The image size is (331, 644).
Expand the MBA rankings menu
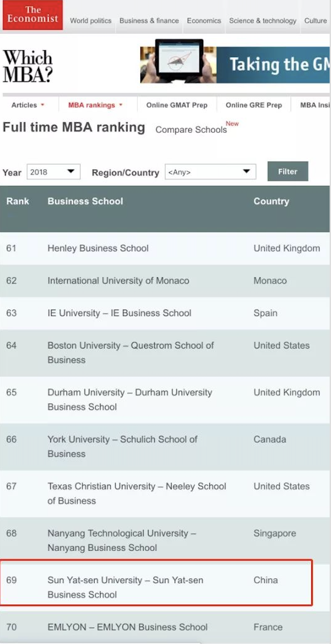(x=95, y=105)
